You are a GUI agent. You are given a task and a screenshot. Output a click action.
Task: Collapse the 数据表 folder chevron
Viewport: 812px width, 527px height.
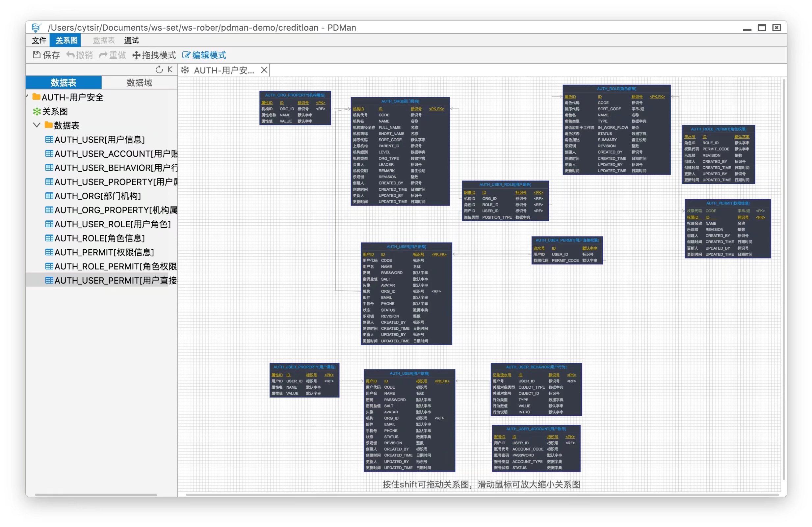37,125
